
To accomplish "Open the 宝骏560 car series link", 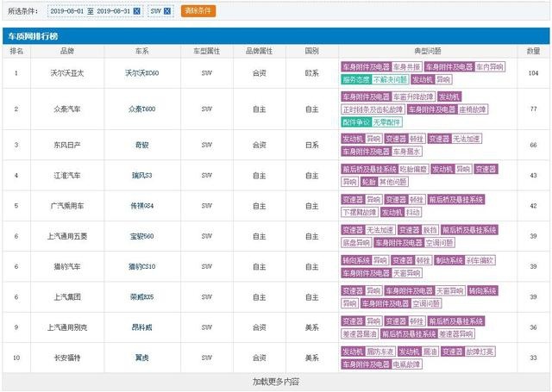I will click(x=141, y=236).
